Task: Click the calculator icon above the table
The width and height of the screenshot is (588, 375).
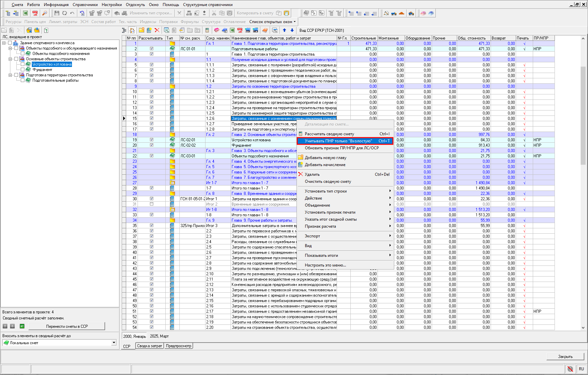Action: click(207, 30)
